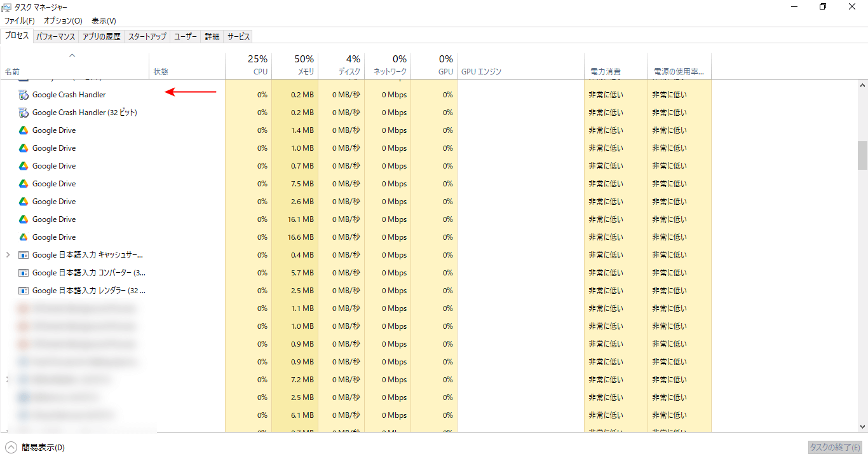The height and width of the screenshot is (463, 868).
Task: Click the タスク マネージャー title bar icon
Action: click(x=6, y=7)
